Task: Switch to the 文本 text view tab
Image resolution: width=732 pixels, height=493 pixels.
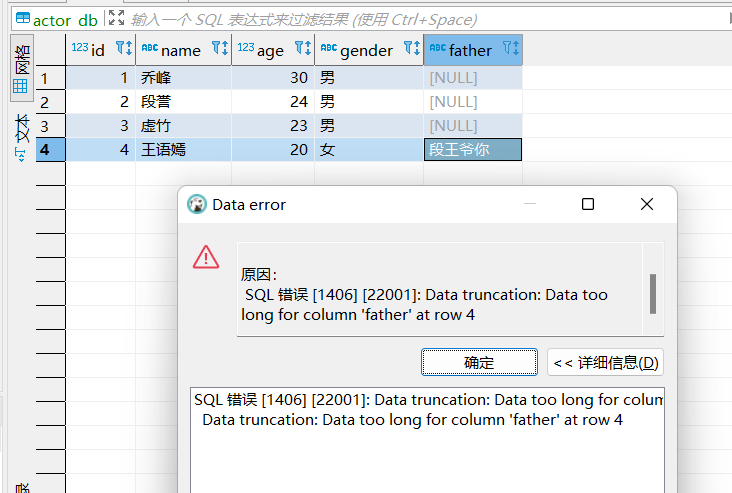Action: (x=21, y=138)
